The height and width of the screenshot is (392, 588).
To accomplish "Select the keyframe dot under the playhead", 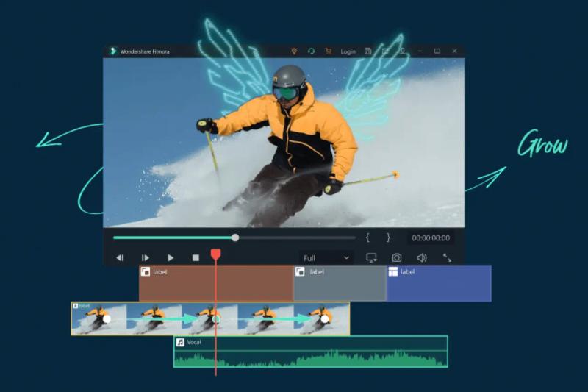I will 215,319.
